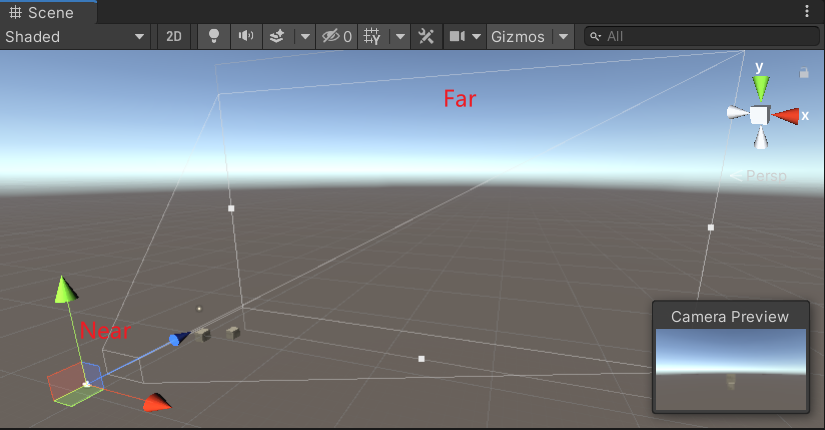Image resolution: width=825 pixels, height=430 pixels.
Task: Click the red X axis cone on orientation gizmo
Action: tap(789, 115)
